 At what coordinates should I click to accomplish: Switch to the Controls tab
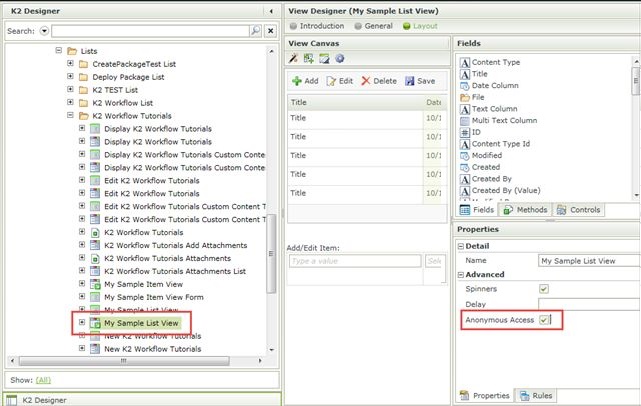coord(578,210)
